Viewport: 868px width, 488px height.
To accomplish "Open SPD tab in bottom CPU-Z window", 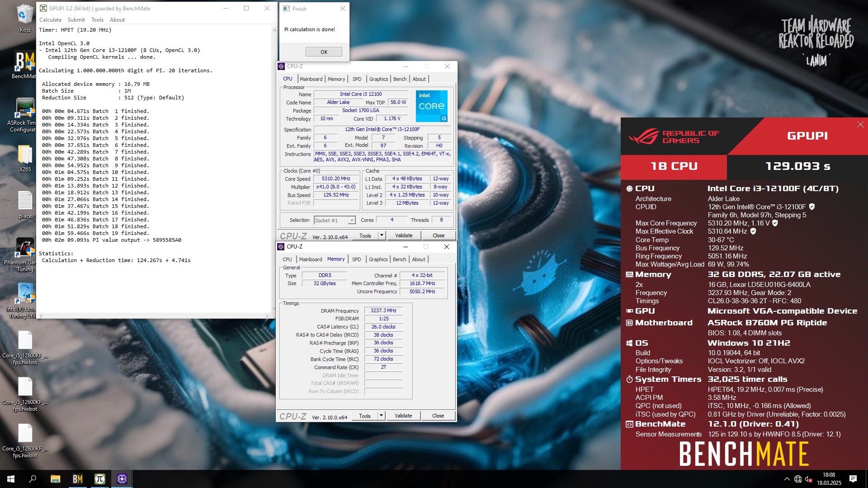I will pos(357,259).
